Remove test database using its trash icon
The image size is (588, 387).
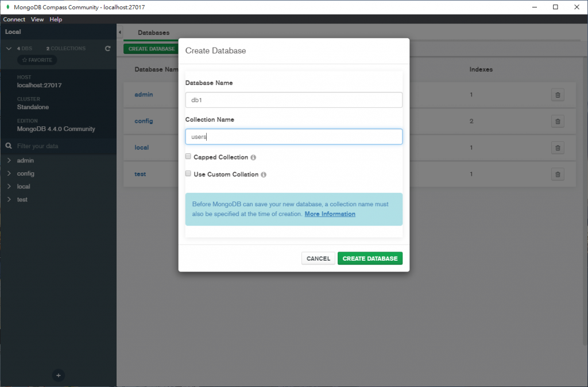pos(558,175)
